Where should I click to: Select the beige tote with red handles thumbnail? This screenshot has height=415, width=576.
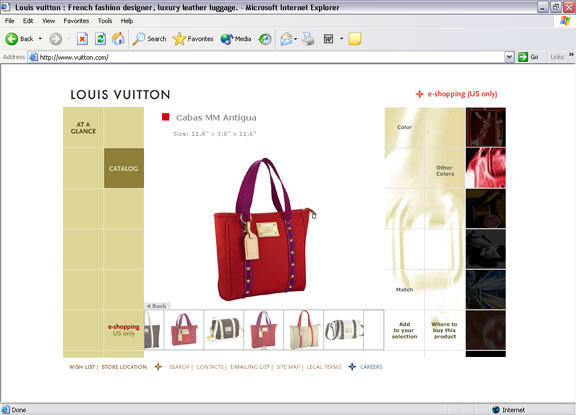point(304,330)
